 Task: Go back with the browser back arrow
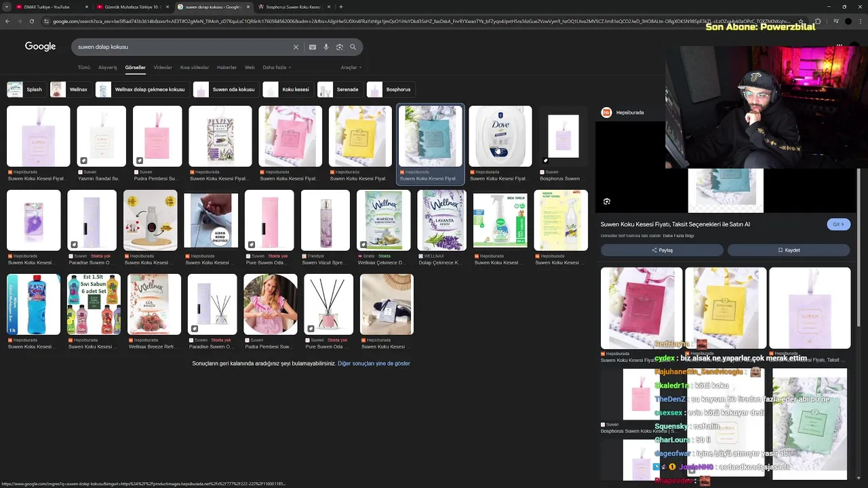(7, 21)
